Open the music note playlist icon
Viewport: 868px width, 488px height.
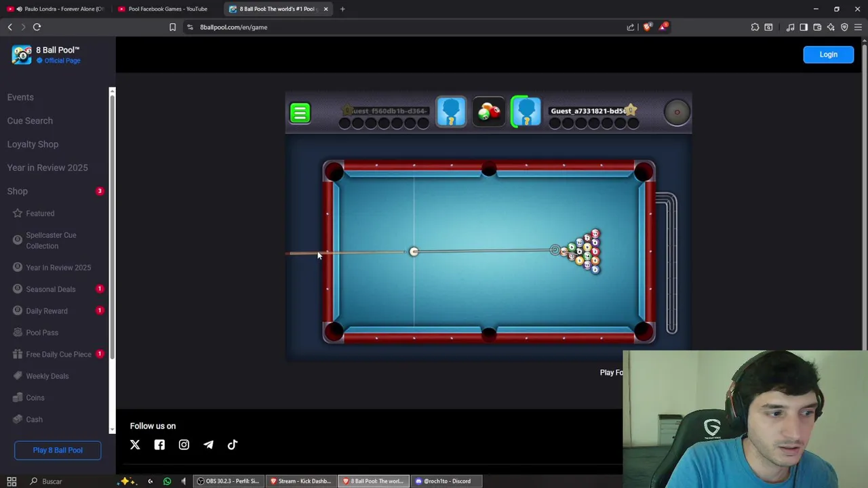click(x=790, y=27)
